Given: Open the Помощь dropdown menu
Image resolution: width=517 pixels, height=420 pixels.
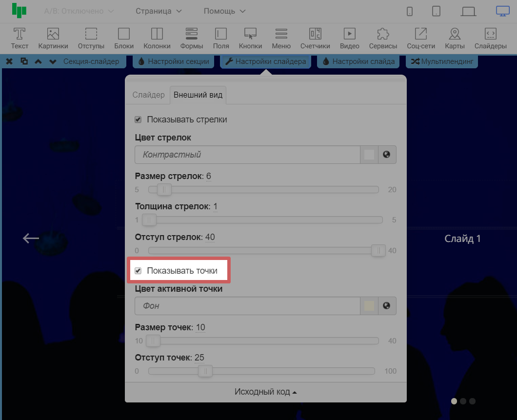Looking at the screenshot, I should pyautogui.click(x=224, y=11).
